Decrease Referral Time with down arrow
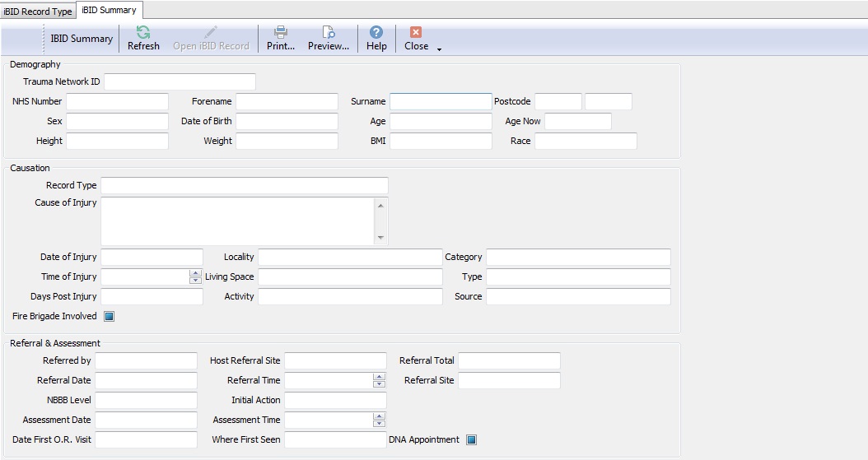Image resolution: width=868 pixels, height=460 pixels. coord(379,384)
